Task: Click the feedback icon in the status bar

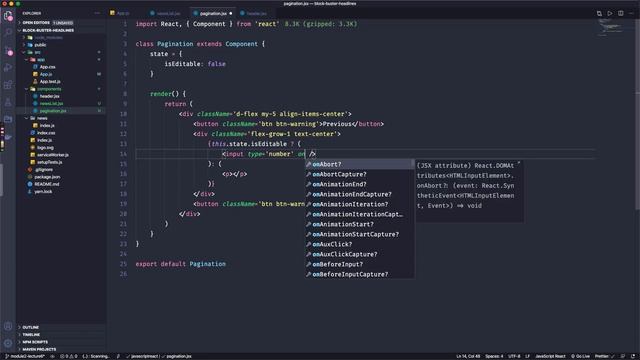Action: (x=623, y=356)
